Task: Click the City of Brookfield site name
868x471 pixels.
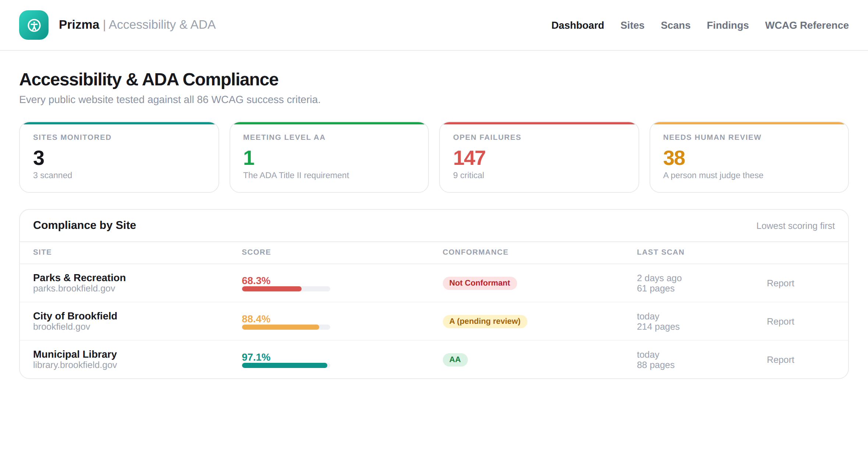Action: tap(75, 316)
